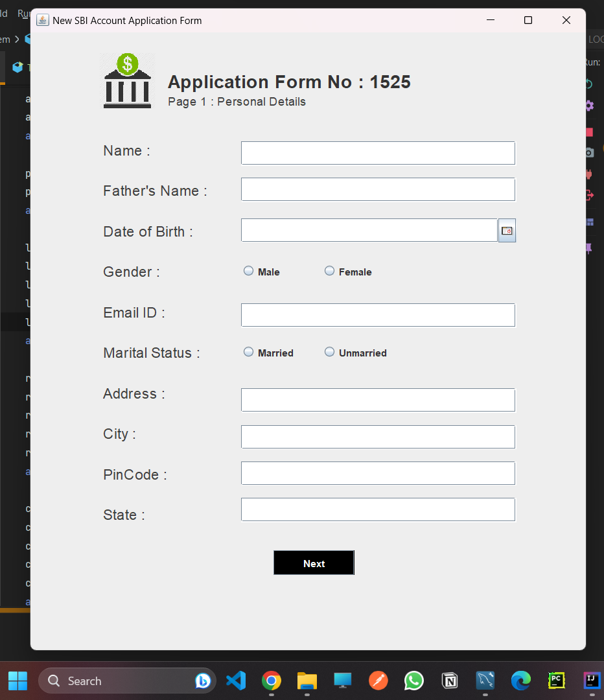The image size is (604, 700).
Task: Maximize the application form window
Action: pyautogui.click(x=528, y=20)
